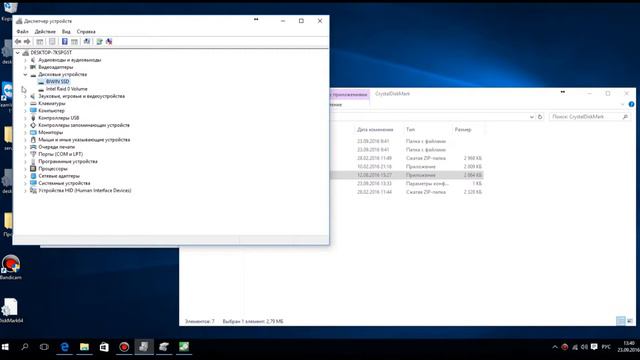640x360 pixels.
Task: Click the taskbar search icon
Action: point(25,347)
